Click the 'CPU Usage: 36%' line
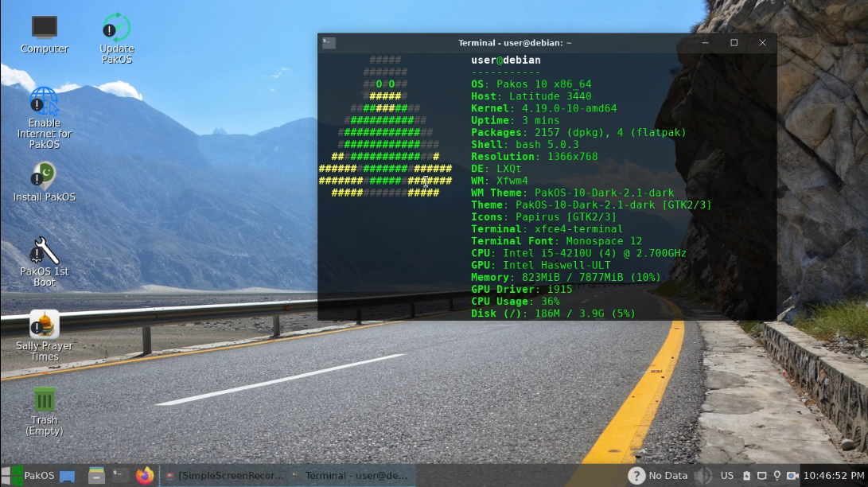Viewport: 868px width, 487px height. coord(516,302)
